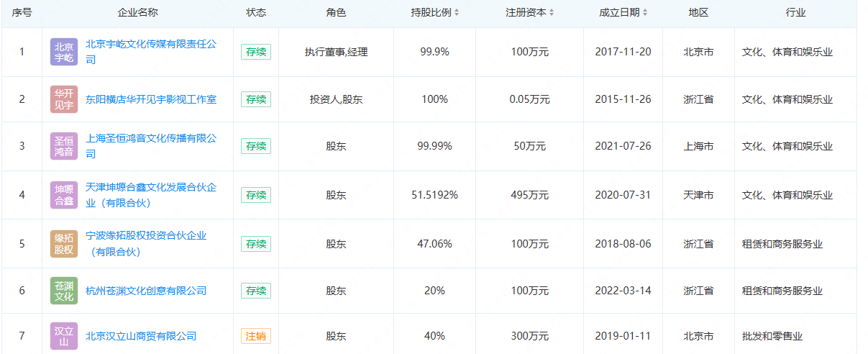Click the 企业名称 column header
Image resolution: width=868 pixels, height=354 pixels.
137,13
